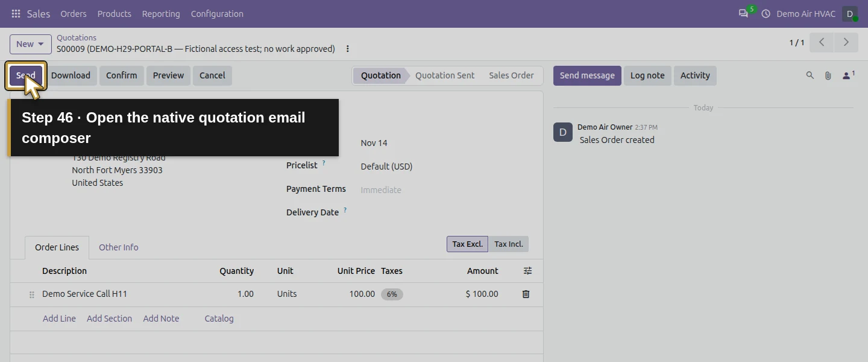Switch to the Other Info tab
The height and width of the screenshot is (362, 868).
coord(118,247)
